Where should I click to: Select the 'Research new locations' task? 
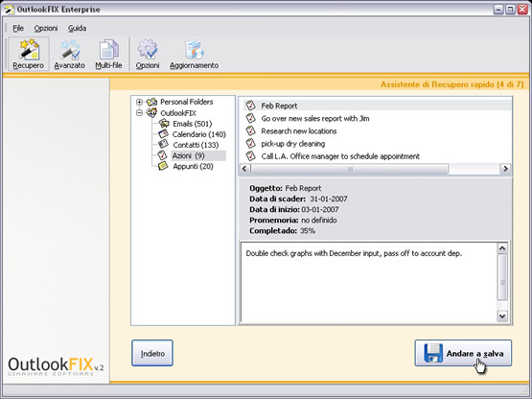[x=299, y=130]
